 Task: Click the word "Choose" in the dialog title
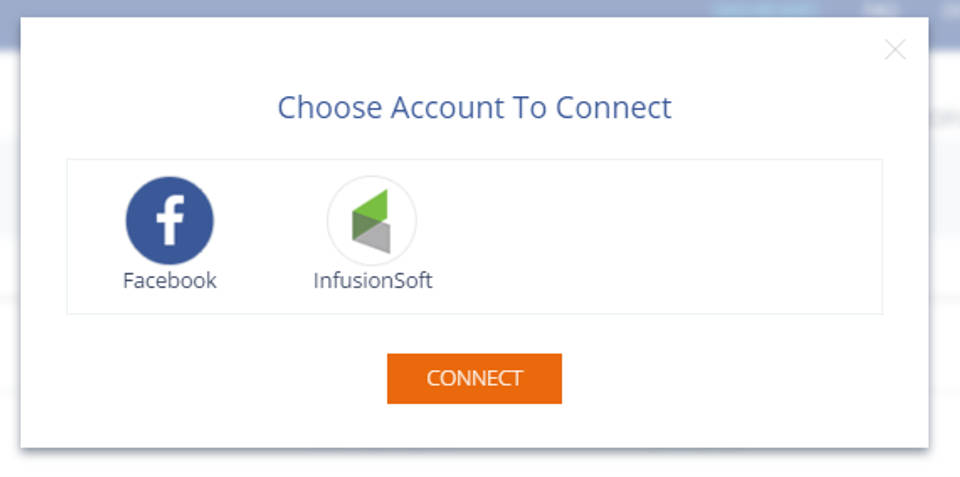[328, 107]
